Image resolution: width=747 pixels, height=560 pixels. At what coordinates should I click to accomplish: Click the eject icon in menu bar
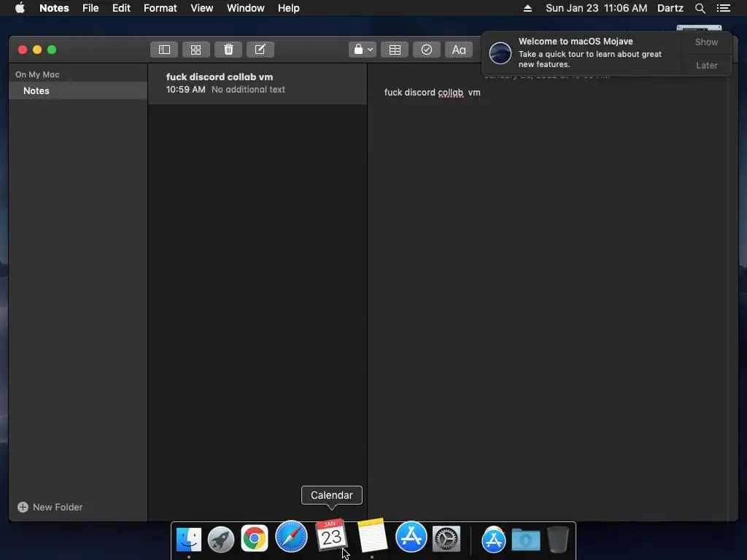(x=527, y=8)
